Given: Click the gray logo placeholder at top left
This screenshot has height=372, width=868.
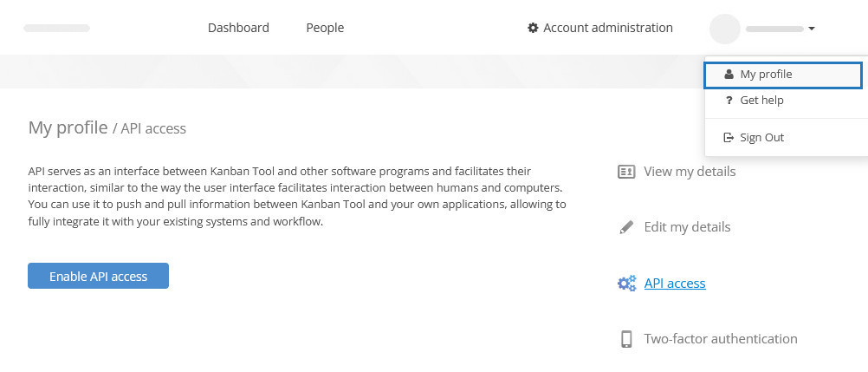Looking at the screenshot, I should pos(56,28).
